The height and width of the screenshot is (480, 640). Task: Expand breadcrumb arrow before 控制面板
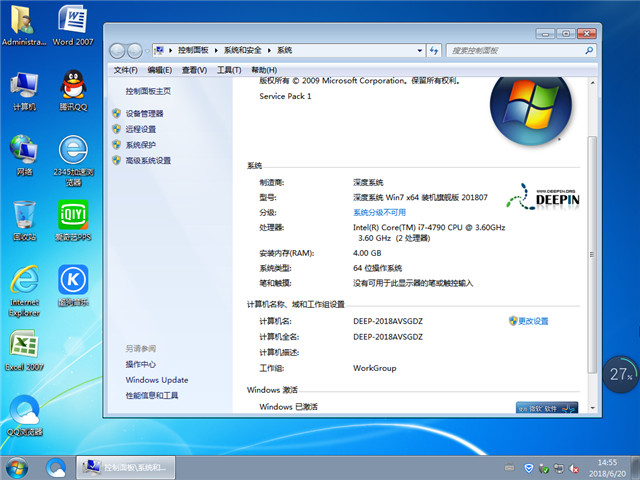click(171, 51)
